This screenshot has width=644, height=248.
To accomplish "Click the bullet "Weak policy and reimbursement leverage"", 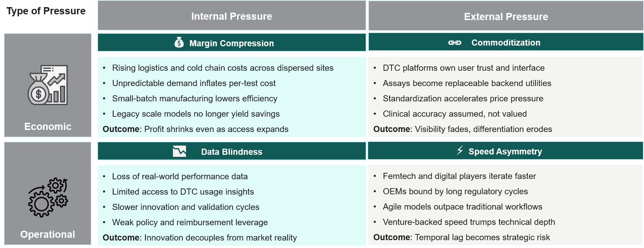I will [x=190, y=222].
